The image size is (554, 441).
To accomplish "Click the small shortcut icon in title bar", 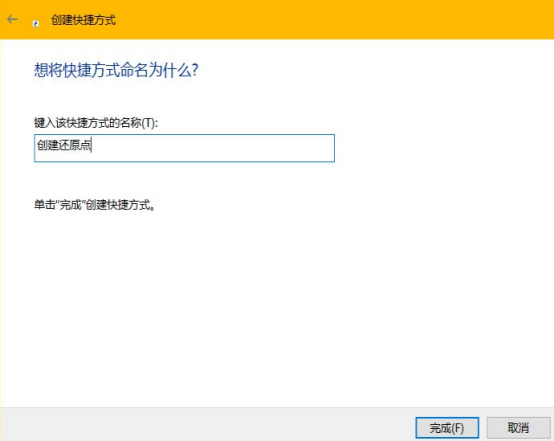I will [x=36, y=23].
